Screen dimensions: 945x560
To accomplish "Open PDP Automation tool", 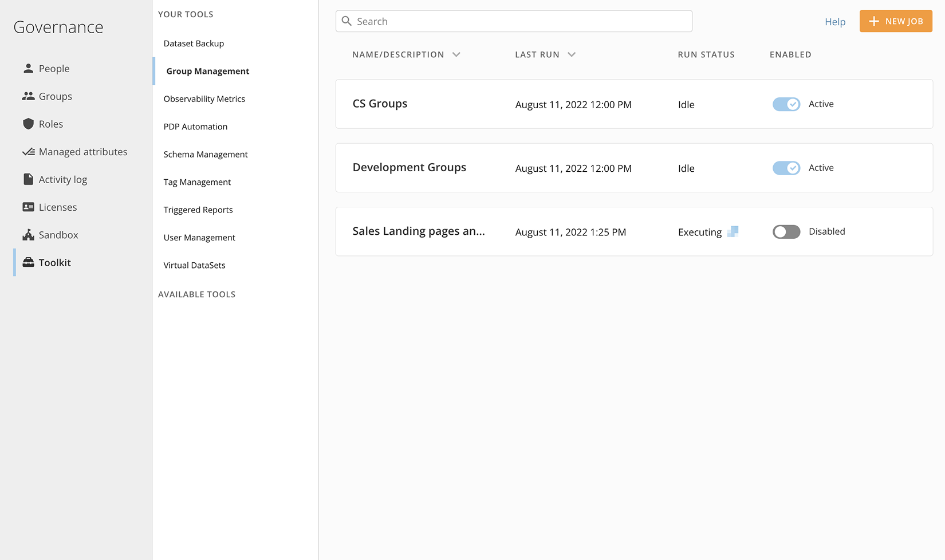I will tap(195, 127).
